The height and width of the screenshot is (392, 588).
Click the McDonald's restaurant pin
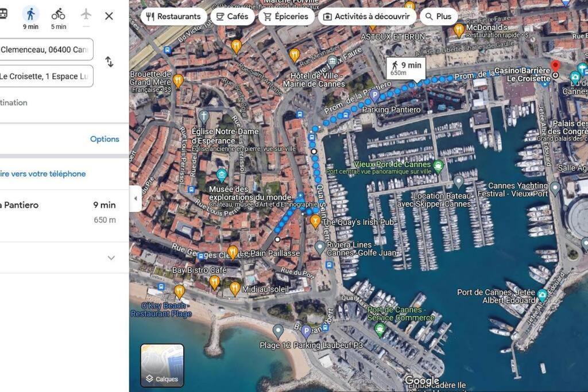pos(459,30)
